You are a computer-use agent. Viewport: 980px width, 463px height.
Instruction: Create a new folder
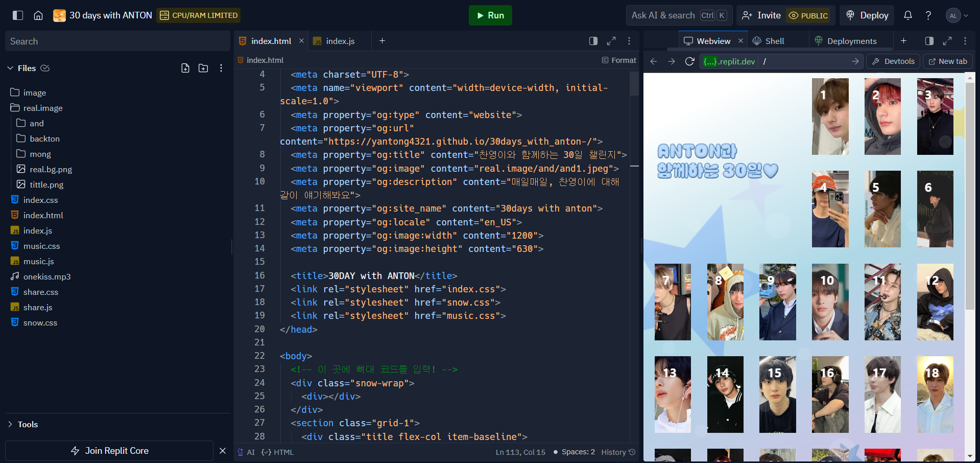point(203,68)
